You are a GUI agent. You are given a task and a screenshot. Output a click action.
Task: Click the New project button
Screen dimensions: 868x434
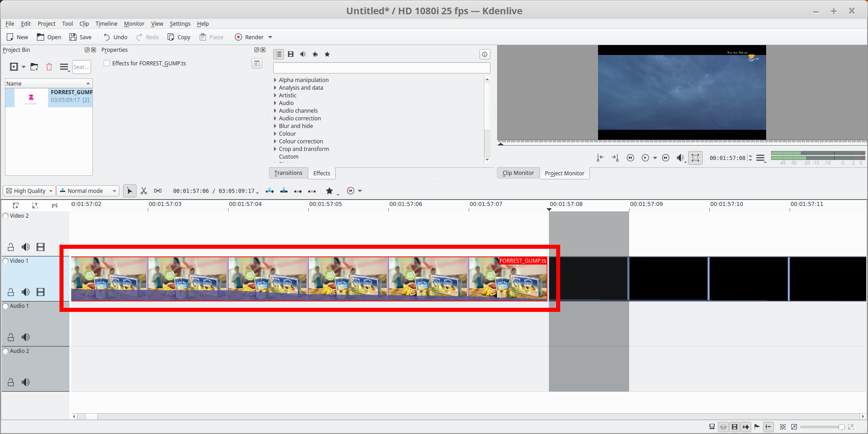click(x=17, y=37)
